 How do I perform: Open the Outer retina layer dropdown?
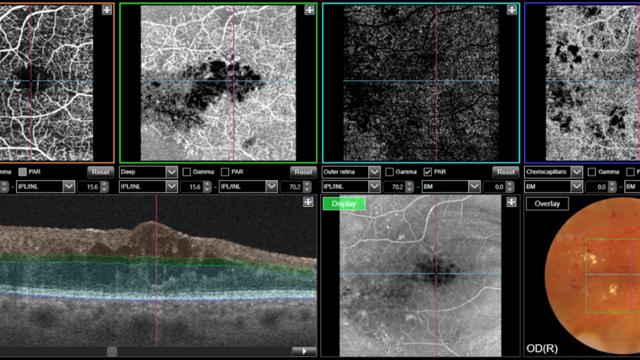[374, 172]
